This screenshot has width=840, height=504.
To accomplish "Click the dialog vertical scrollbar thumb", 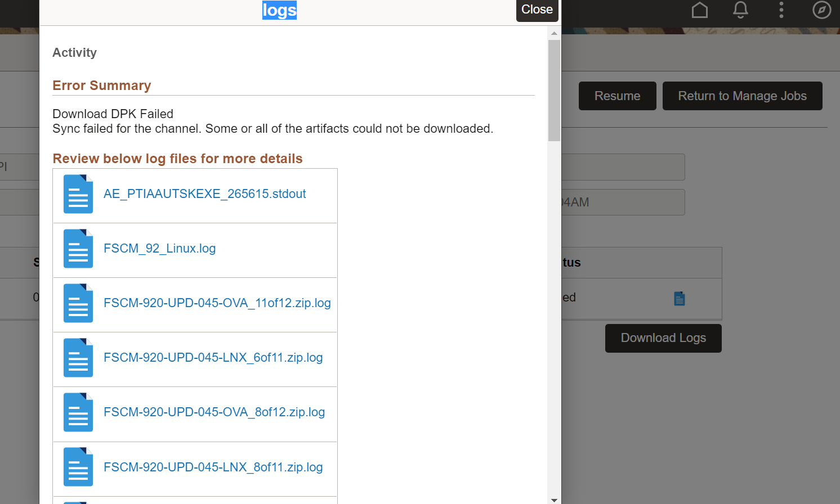I will 554,90.
